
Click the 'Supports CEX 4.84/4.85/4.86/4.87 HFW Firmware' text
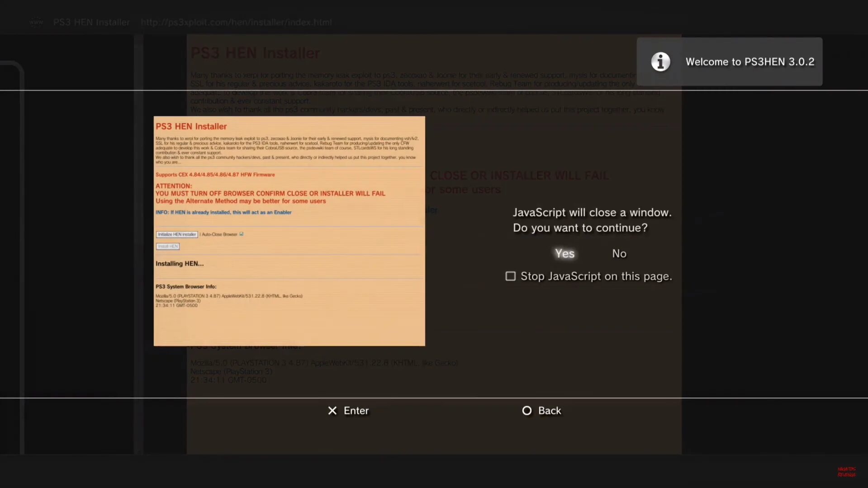tap(215, 175)
